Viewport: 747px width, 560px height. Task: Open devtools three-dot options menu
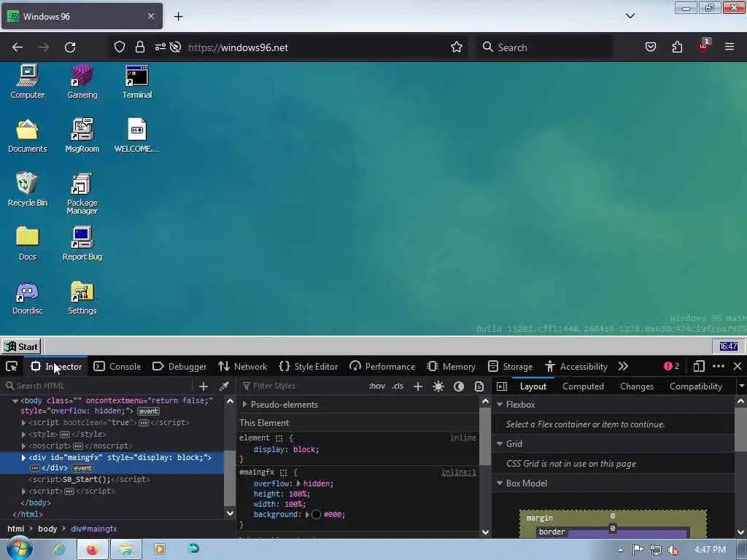719,366
